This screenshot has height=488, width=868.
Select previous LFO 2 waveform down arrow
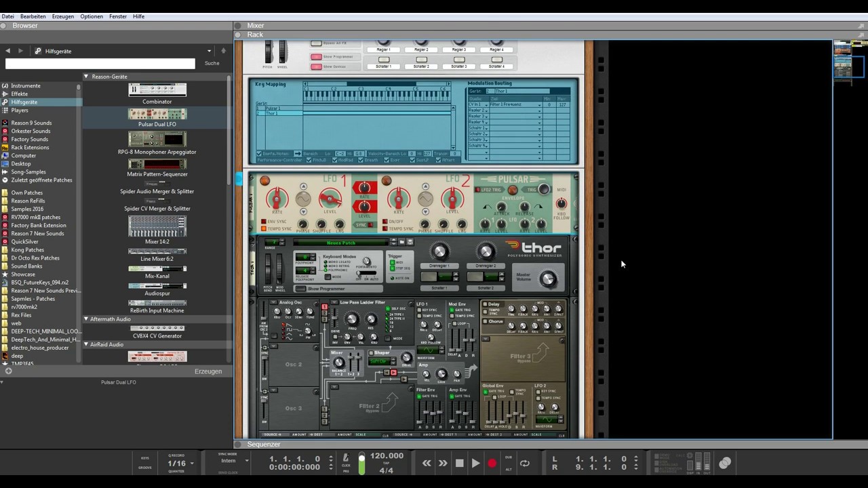[425, 212]
